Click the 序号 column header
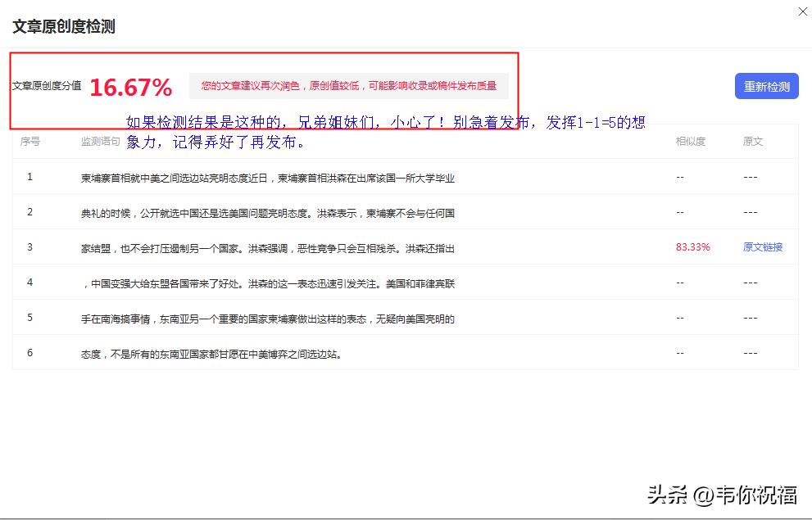Screen dimensions: 812x520 (x=30, y=141)
